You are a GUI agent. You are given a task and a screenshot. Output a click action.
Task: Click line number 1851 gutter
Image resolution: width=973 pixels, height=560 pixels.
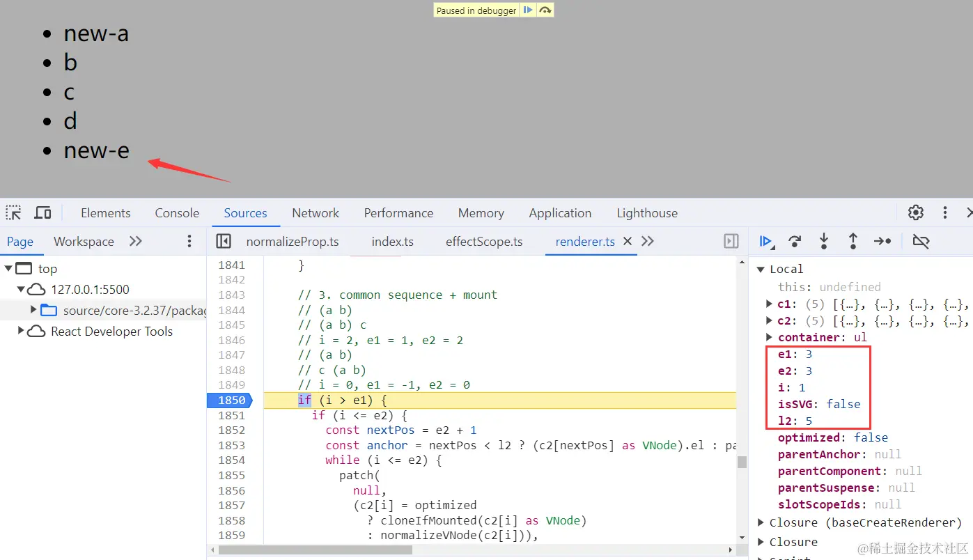tap(231, 415)
